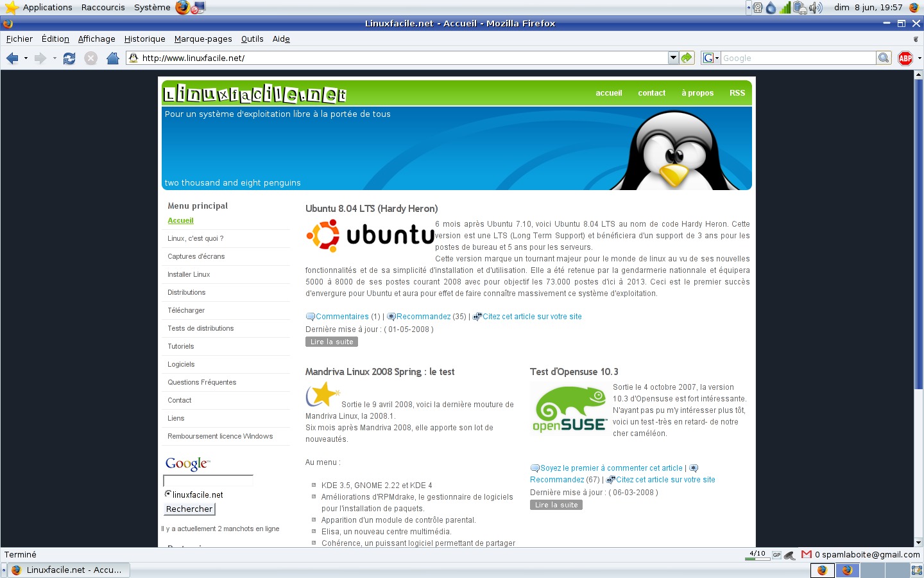Select the linuxfacile.net radio button
Screen dimensions: 924x578
click(168, 494)
